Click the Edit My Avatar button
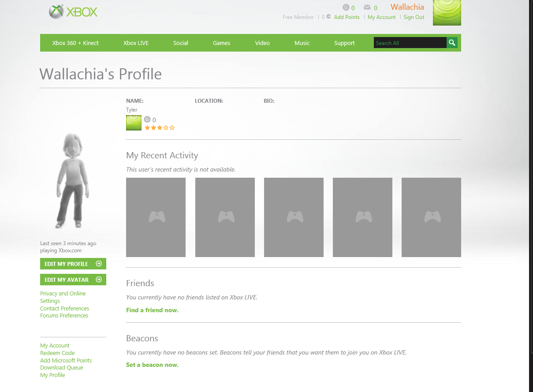 [x=73, y=280]
